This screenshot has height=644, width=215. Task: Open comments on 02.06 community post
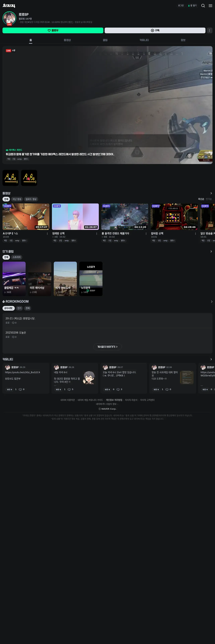tap(168, 389)
